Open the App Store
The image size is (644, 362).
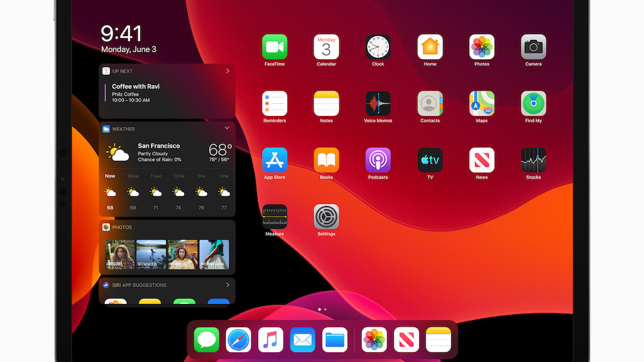click(x=274, y=160)
